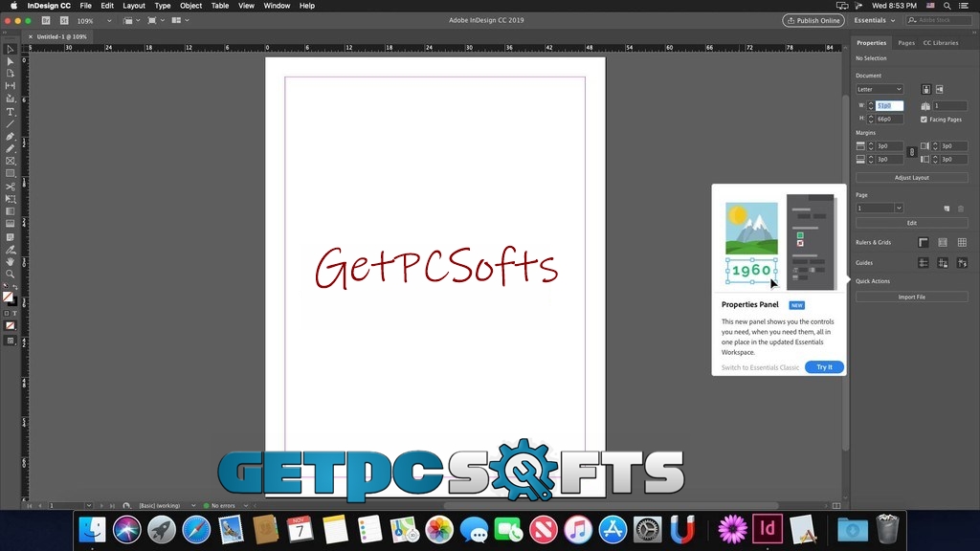
Task: Switch to the CC Libraries tab
Action: [940, 43]
